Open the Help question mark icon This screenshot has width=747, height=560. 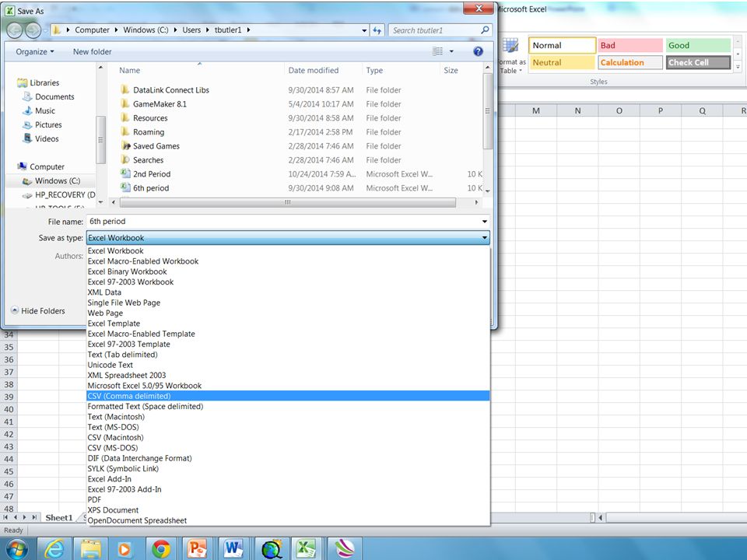point(478,51)
